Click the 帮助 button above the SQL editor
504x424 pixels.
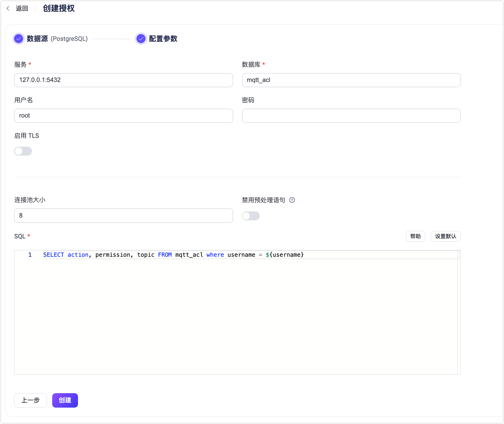coord(415,236)
